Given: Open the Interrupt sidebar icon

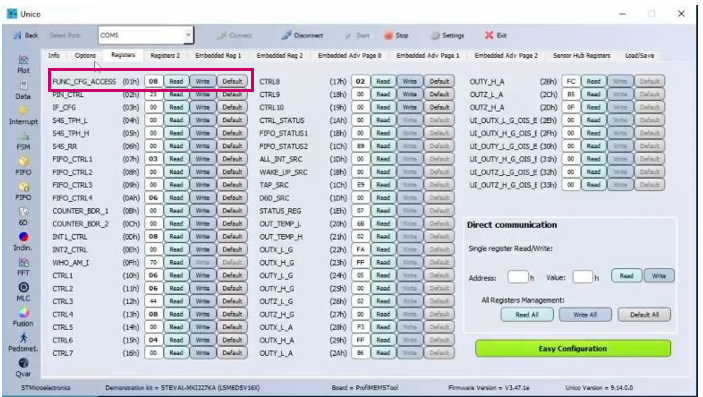Looking at the screenshot, I should 23,116.
